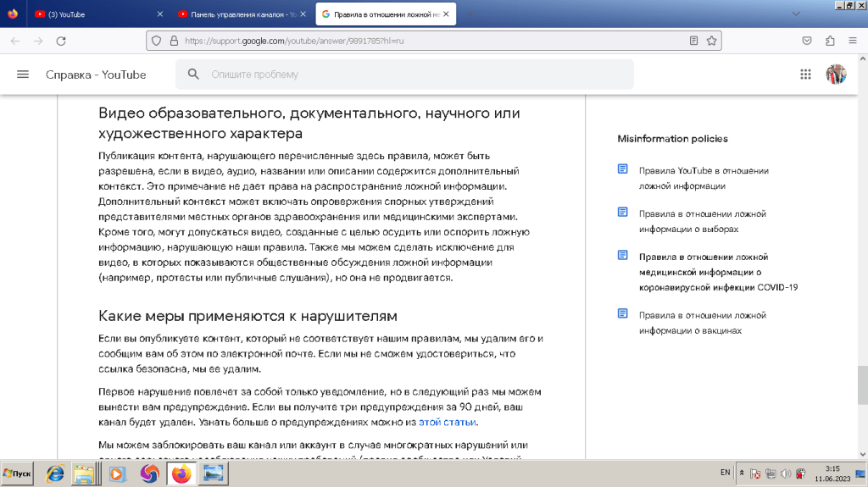Image resolution: width=868 pixels, height=487 pixels.
Task: Toggle reader view in the address bar
Action: (693, 41)
